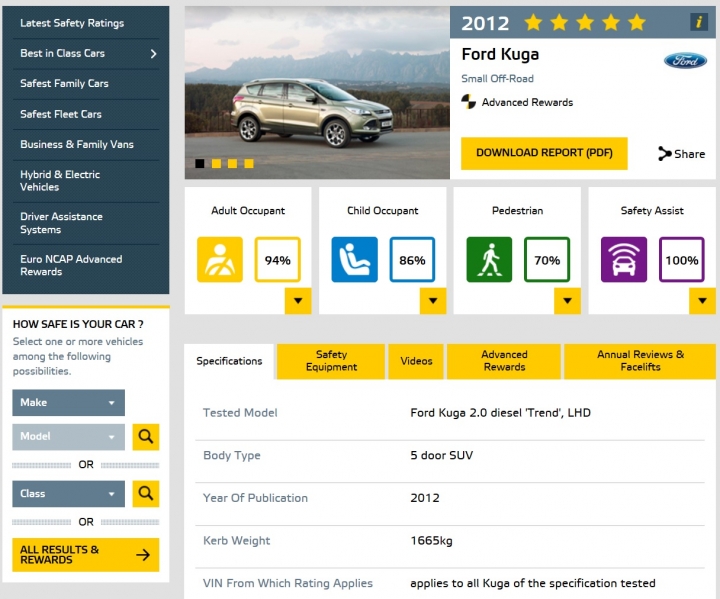
Task: Click the search icon next to Model dropdown
Action: tap(146, 436)
